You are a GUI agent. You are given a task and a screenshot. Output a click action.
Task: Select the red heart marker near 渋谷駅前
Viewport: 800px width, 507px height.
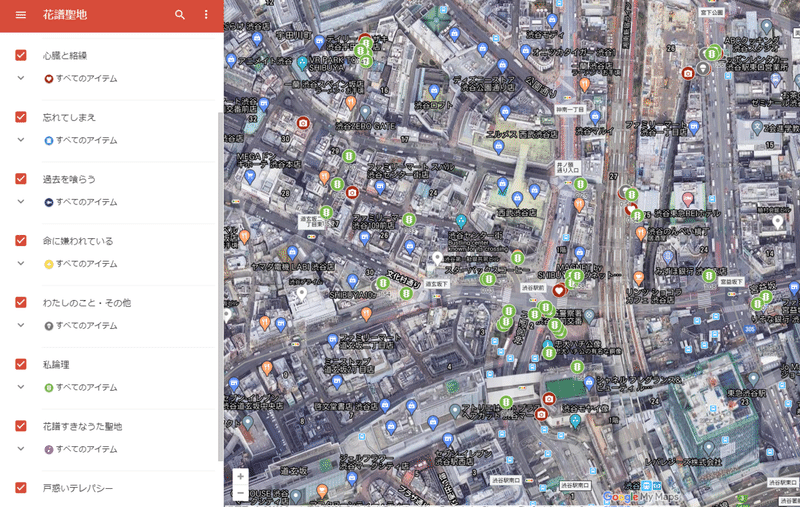tap(559, 290)
